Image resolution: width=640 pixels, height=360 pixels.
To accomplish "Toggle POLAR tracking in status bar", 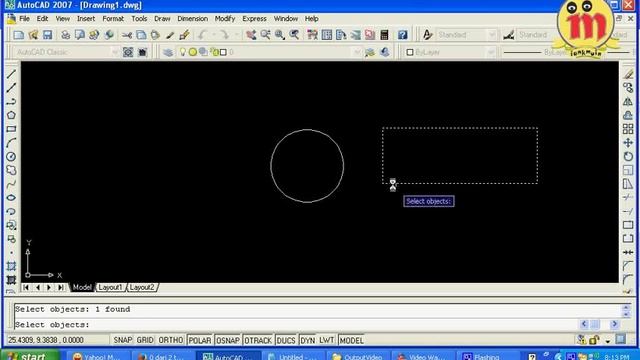I will 200,340.
